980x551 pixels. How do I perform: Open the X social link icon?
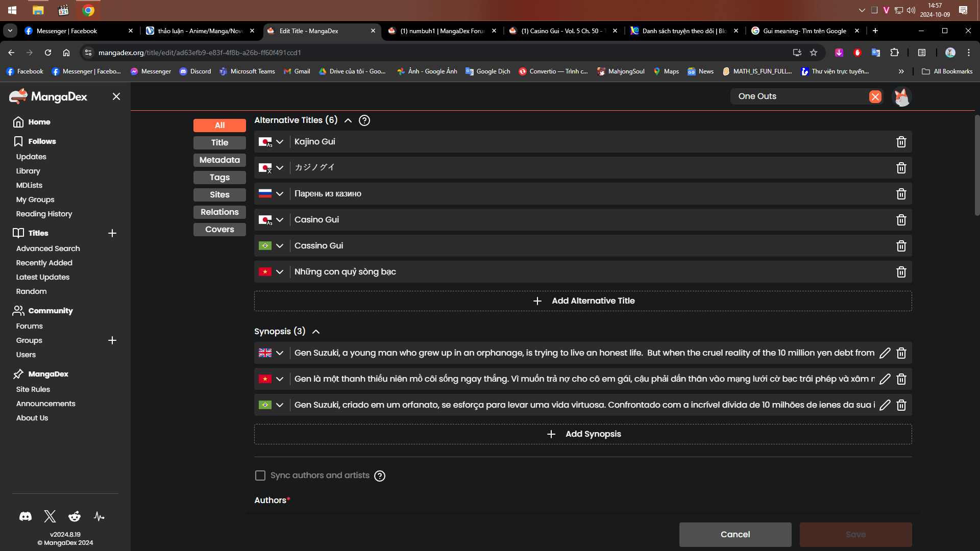[50, 517]
